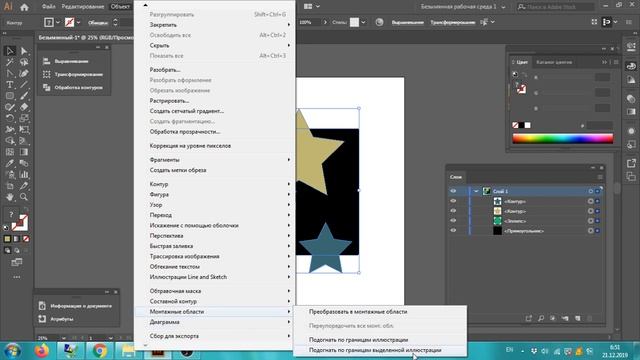640x360 pixels.
Task: Click target circle of Эллипс sublayer
Action: click(591, 221)
